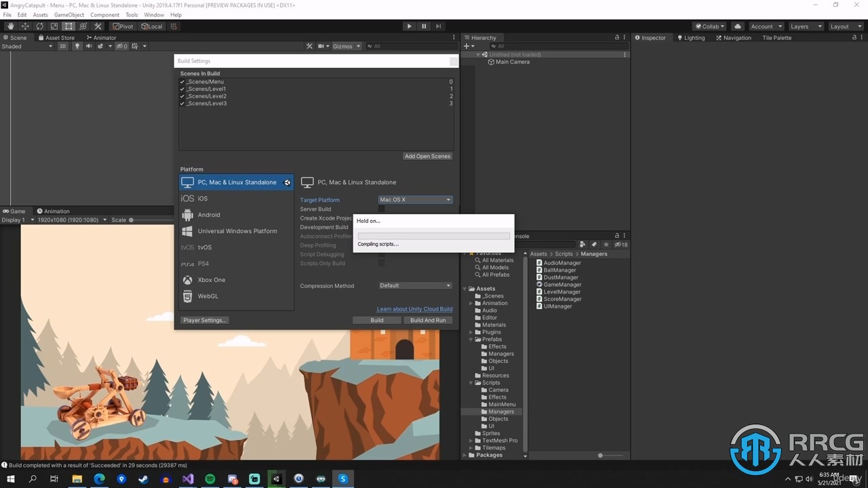Open the Component menu

tap(105, 14)
